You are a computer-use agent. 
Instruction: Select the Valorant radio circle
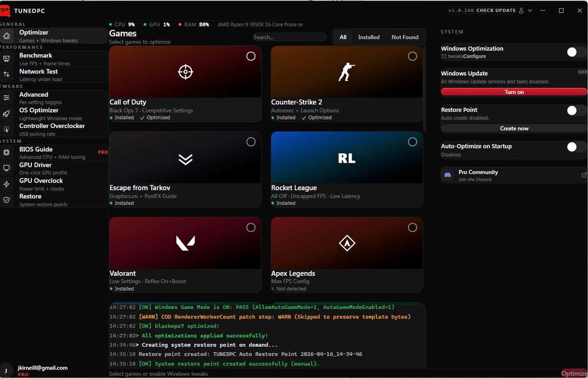pos(251,227)
